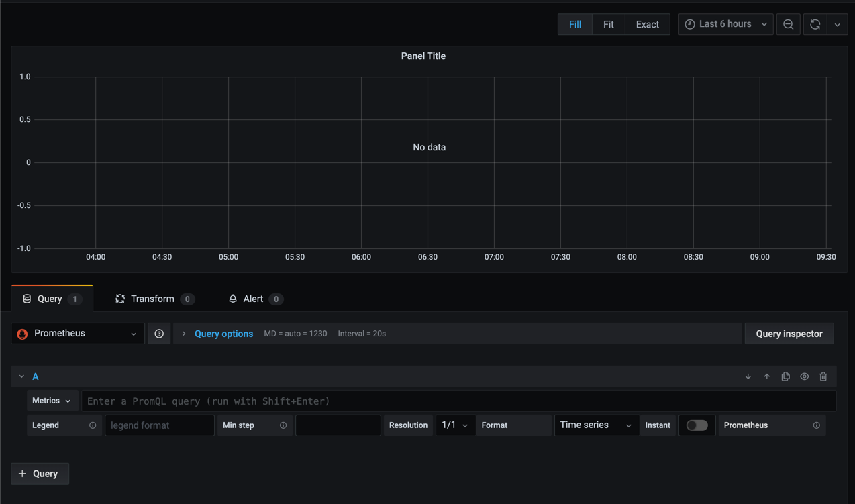Click the Min step info icon
Image resolution: width=855 pixels, height=504 pixels.
[283, 425]
